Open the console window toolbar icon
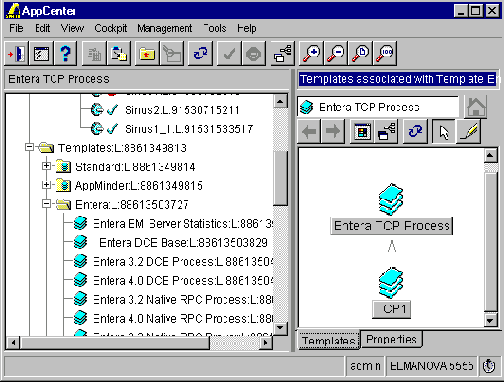The height and width of the screenshot is (382, 504). (41, 53)
